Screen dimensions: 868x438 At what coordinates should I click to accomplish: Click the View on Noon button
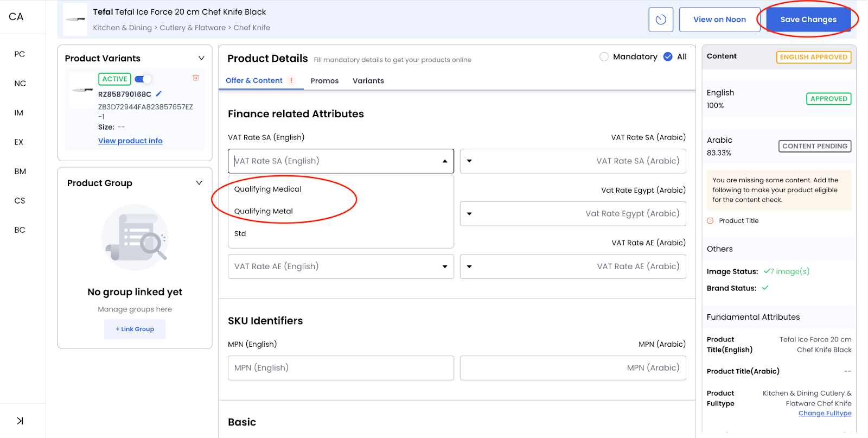719,20
